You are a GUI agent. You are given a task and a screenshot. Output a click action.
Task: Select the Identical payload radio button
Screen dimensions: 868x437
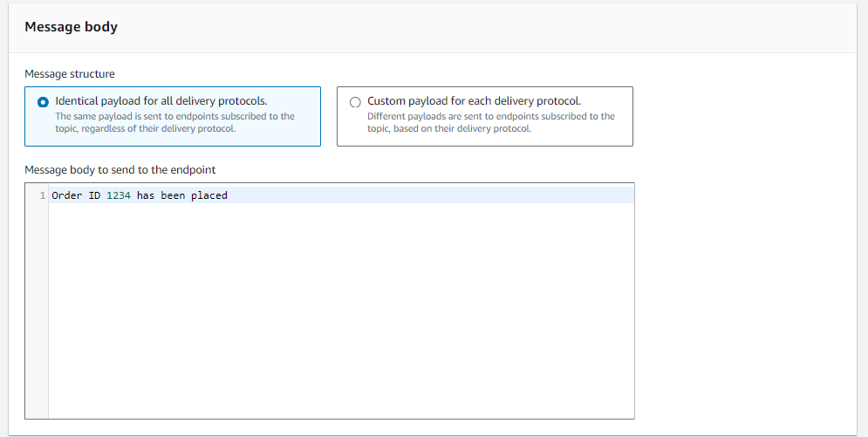[44, 102]
